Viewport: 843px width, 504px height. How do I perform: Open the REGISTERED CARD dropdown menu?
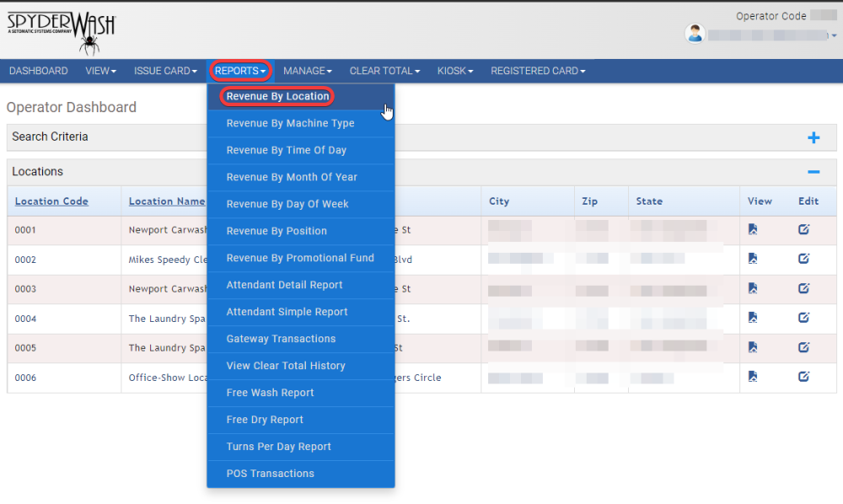tap(538, 71)
